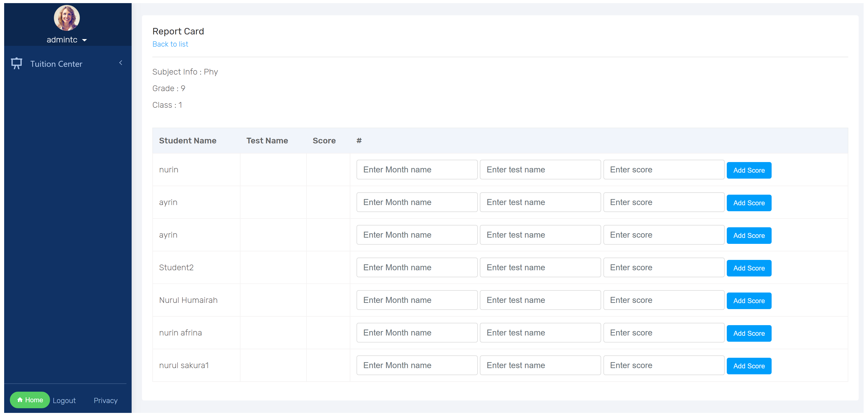Viewport: 868px width, 416px height.
Task: Click the Tuition Center presentation board icon
Action: 17,63
